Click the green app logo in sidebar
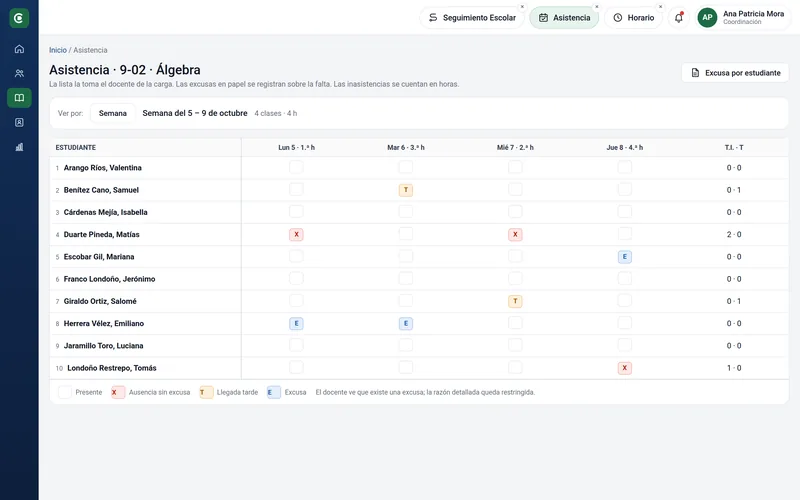 click(19, 18)
